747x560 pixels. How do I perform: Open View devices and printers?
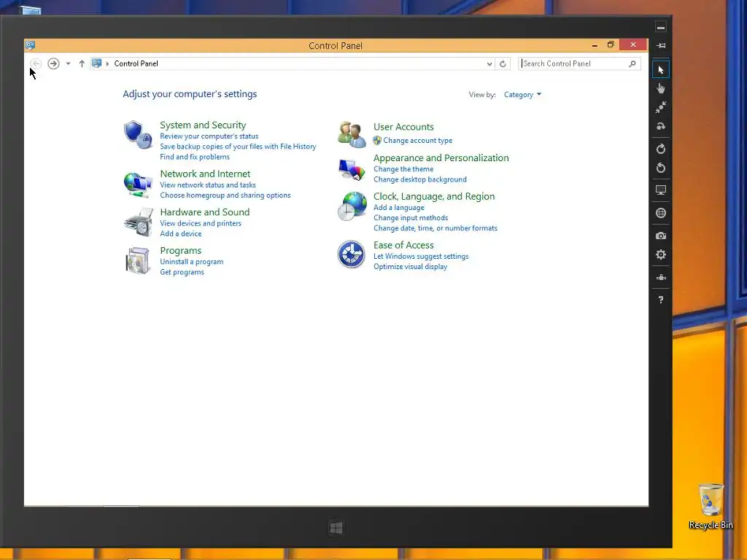[201, 223]
